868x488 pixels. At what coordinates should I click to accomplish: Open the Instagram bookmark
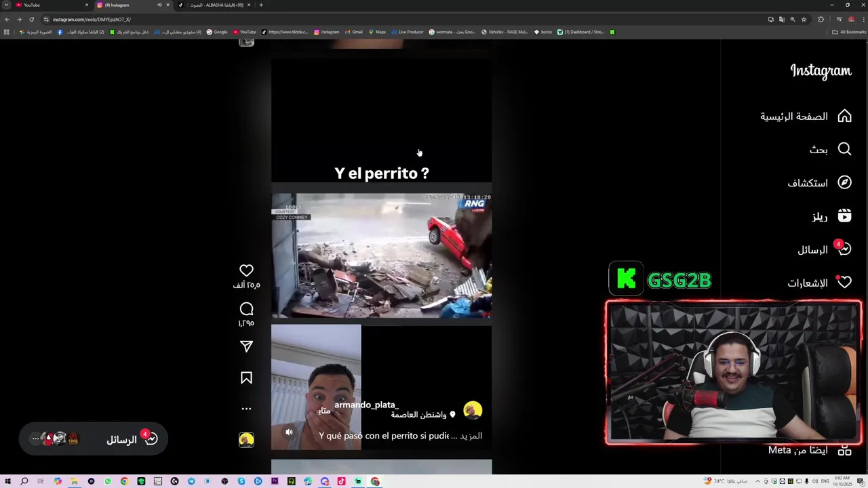[x=326, y=32]
